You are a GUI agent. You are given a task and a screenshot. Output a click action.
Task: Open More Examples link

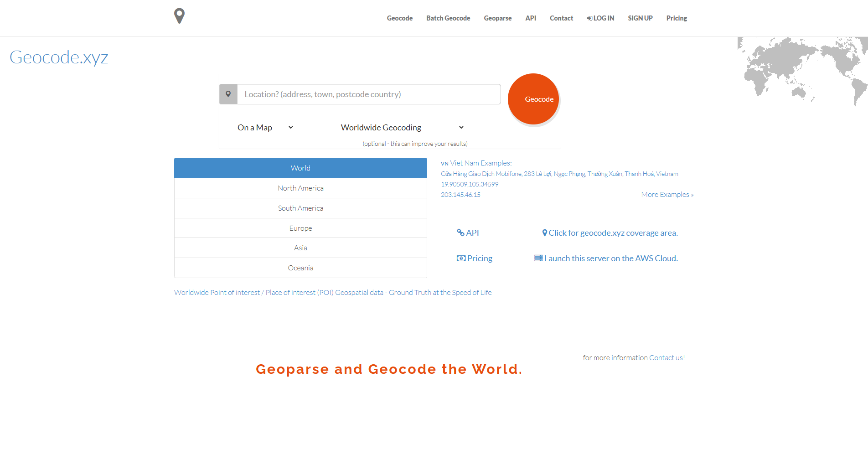point(667,195)
